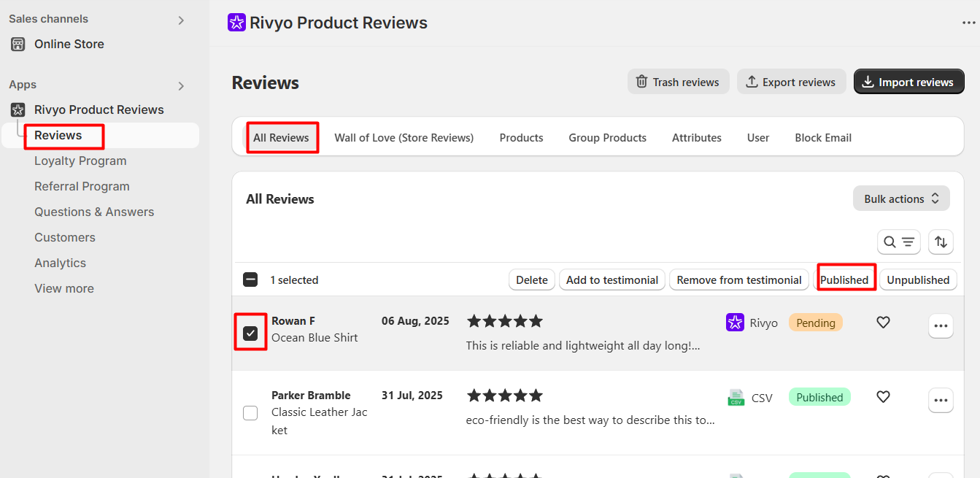Toggle the select-all checkbox beside '1 selected'

[x=250, y=280]
